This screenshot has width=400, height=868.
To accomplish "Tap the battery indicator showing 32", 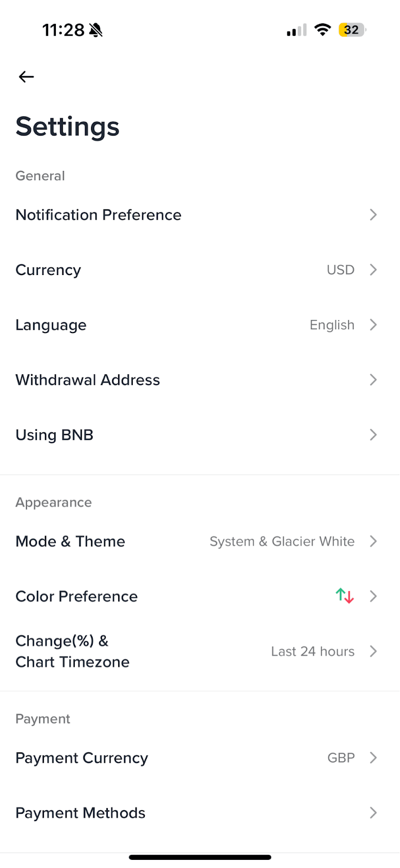I will pos(352,30).
